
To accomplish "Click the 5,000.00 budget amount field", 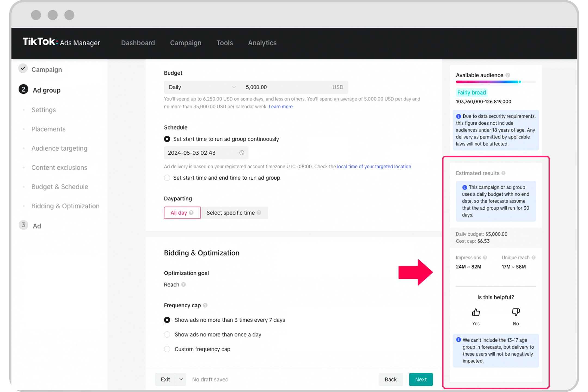I will point(294,87).
